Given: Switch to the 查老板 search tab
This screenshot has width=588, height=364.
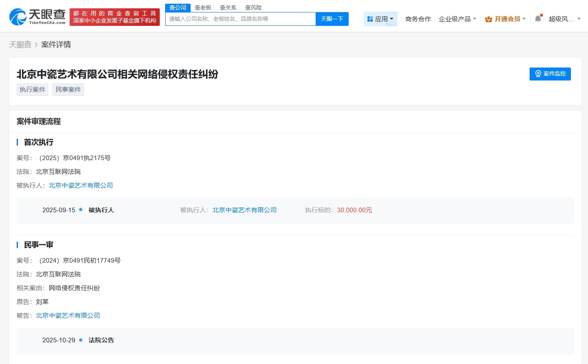Looking at the screenshot, I should click(x=203, y=7).
